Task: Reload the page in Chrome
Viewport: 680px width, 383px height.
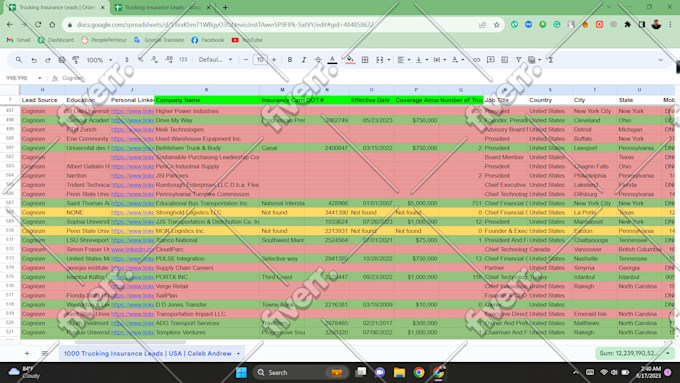Action: pyautogui.click(x=38, y=25)
